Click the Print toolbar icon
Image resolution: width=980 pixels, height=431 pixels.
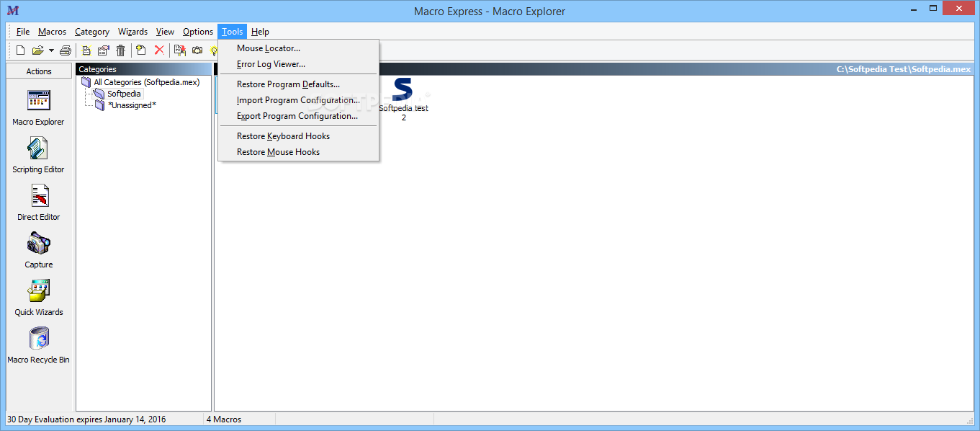coord(66,50)
